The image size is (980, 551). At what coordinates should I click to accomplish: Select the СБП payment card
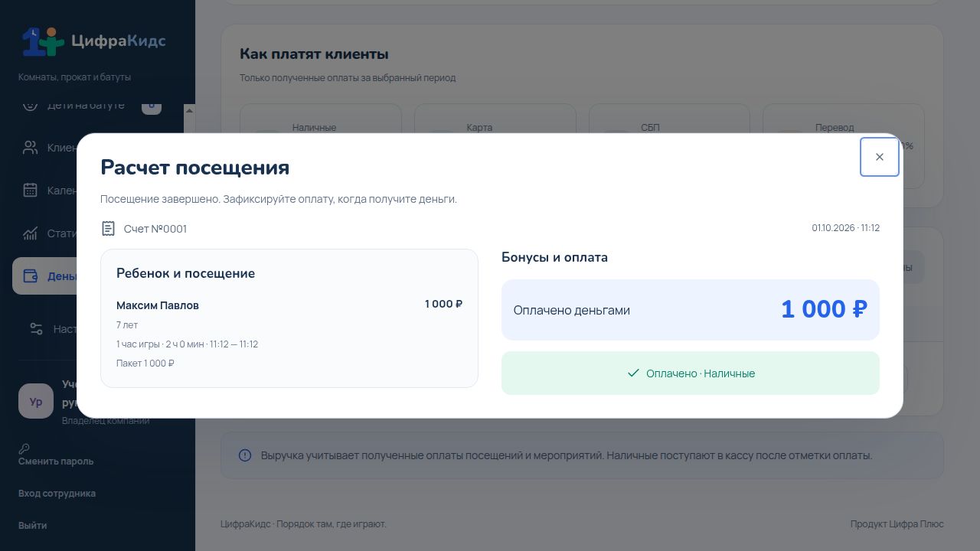click(669, 145)
